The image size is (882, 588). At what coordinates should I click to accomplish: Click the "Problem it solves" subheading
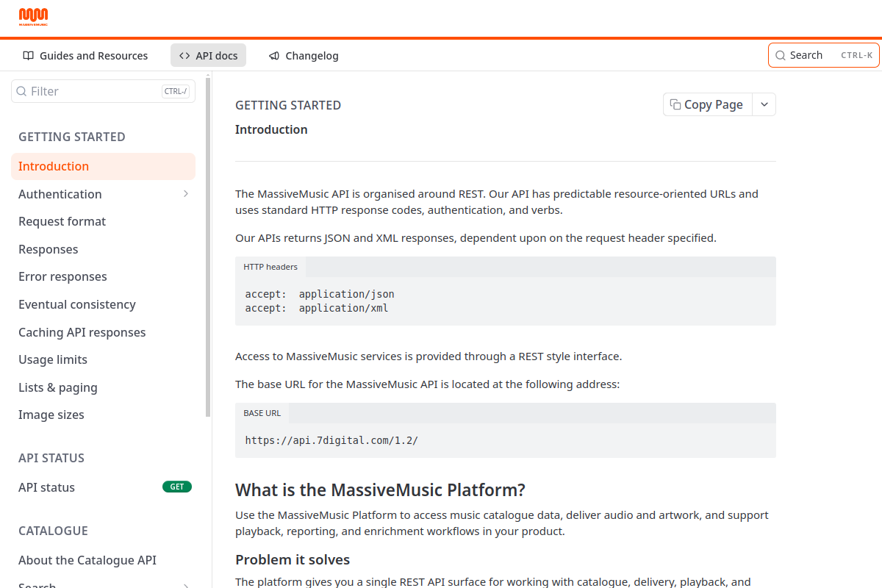click(293, 560)
